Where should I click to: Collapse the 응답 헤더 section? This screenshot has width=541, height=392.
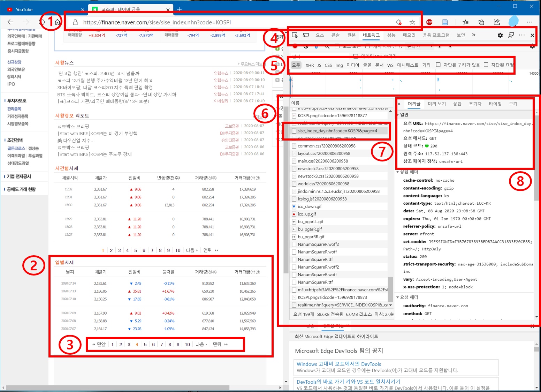click(398, 172)
